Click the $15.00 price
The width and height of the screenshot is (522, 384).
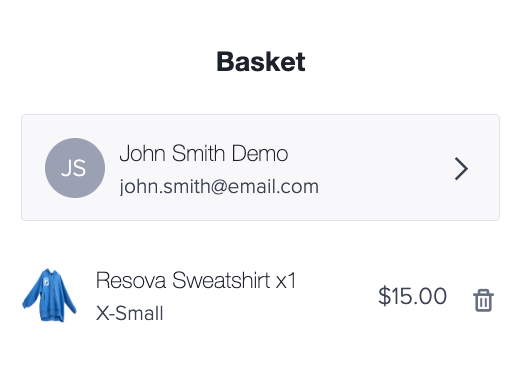412,296
